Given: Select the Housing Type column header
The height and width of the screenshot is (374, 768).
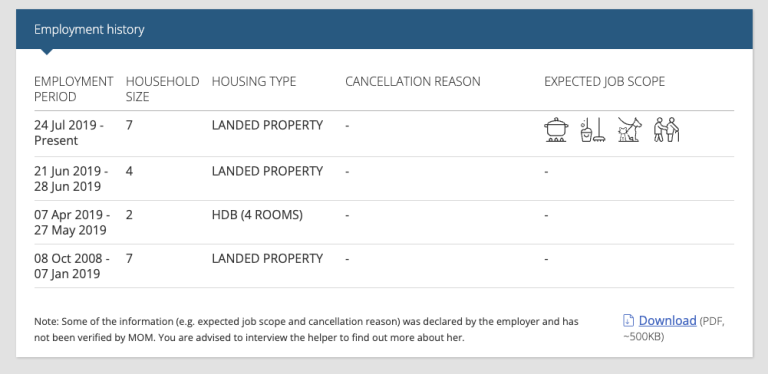Looking at the screenshot, I should point(254,81).
